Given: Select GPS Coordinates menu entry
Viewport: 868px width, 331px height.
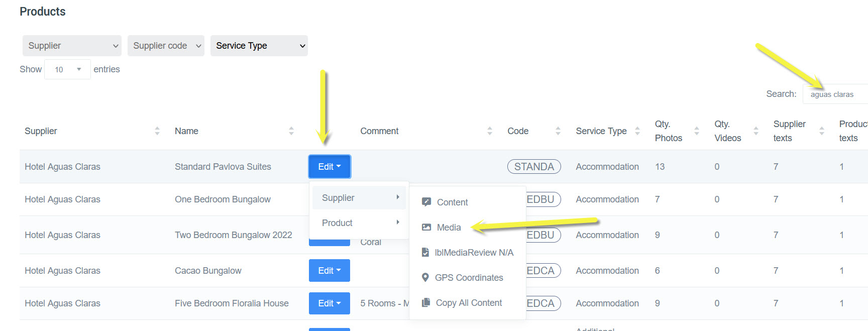Looking at the screenshot, I should coord(469,278).
